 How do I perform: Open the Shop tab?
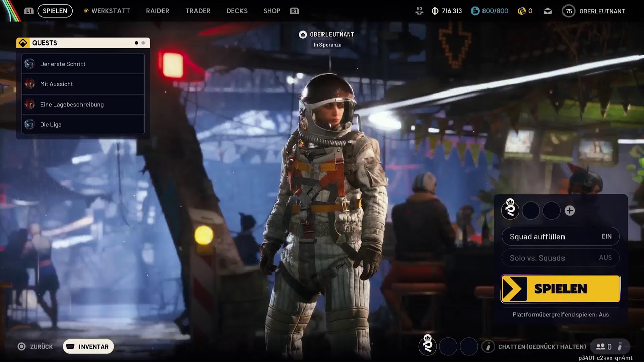pyautogui.click(x=272, y=11)
